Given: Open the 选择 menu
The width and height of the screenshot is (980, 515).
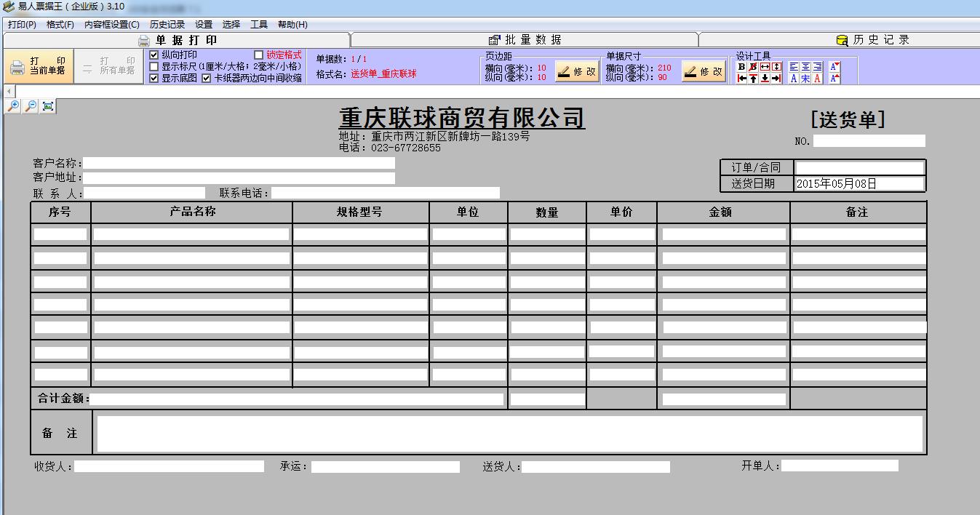Looking at the screenshot, I should (231, 24).
